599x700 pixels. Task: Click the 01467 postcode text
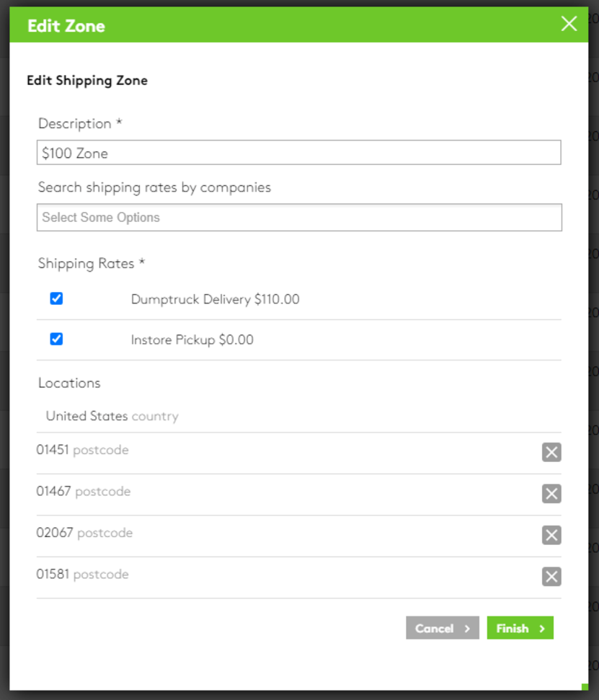(84, 491)
